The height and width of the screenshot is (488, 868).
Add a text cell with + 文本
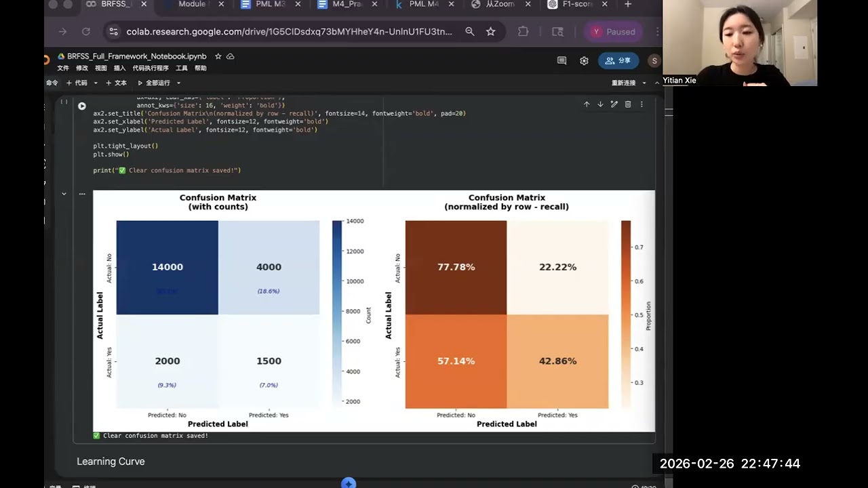(x=116, y=83)
